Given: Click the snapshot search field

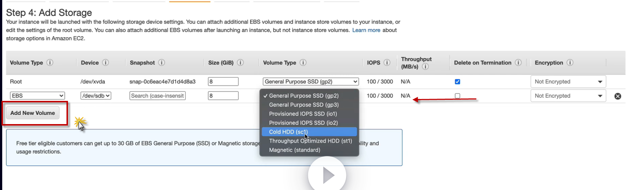Looking at the screenshot, I should pos(158,96).
